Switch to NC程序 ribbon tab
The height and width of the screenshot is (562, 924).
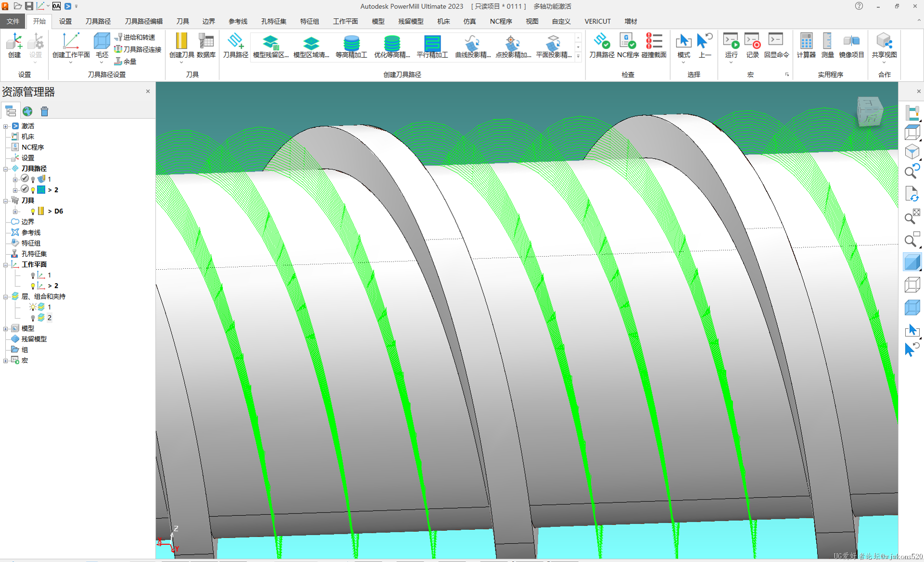501,21
